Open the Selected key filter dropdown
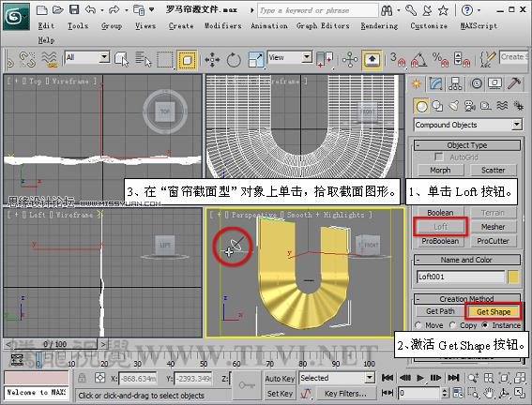 337,378
